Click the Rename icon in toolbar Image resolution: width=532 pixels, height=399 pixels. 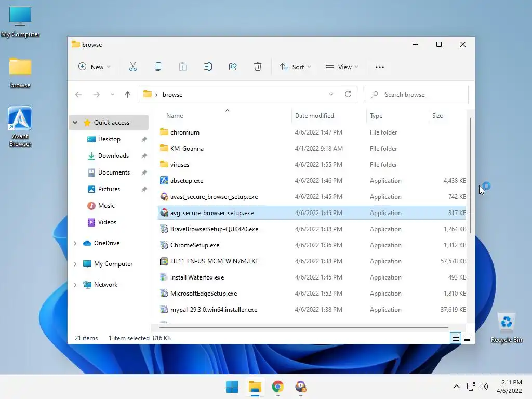(x=208, y=67)
